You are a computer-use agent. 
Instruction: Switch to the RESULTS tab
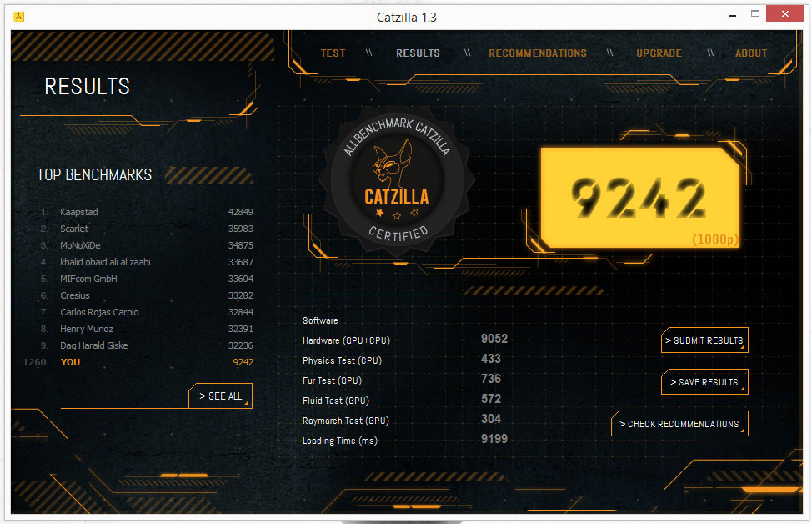coord(418,53)
